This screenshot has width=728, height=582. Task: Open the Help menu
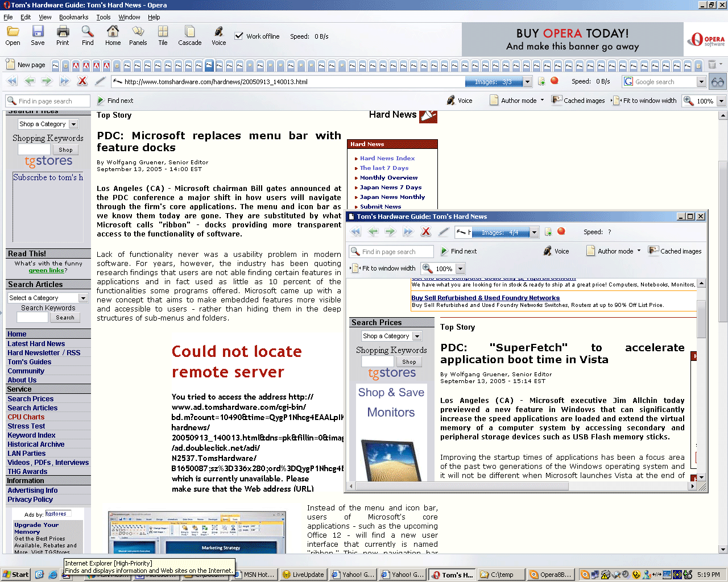(154, 17)
